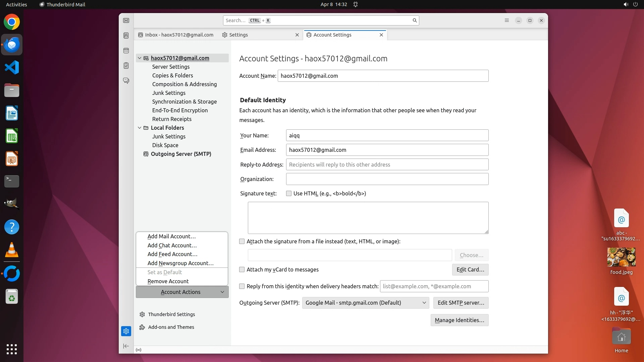Open the Chat sidebar icon
This screenshot has height=362, width=644.
click(126, 81)
